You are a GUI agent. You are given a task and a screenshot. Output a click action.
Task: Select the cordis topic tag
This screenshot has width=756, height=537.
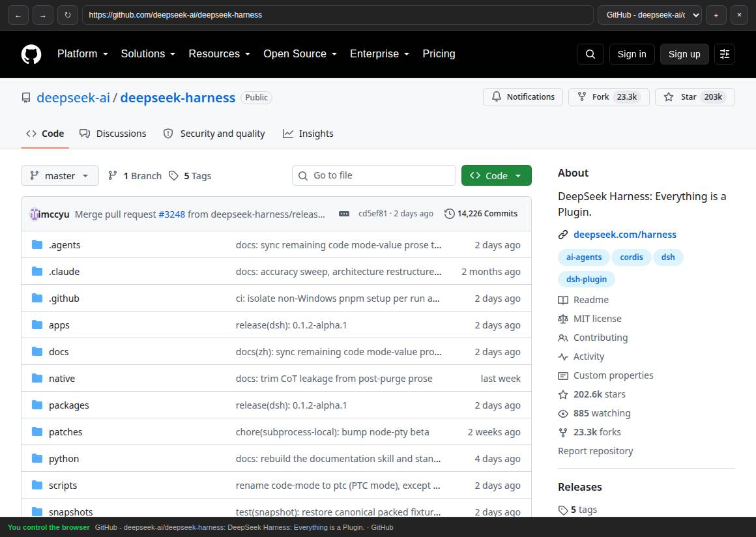coord(632,257)
